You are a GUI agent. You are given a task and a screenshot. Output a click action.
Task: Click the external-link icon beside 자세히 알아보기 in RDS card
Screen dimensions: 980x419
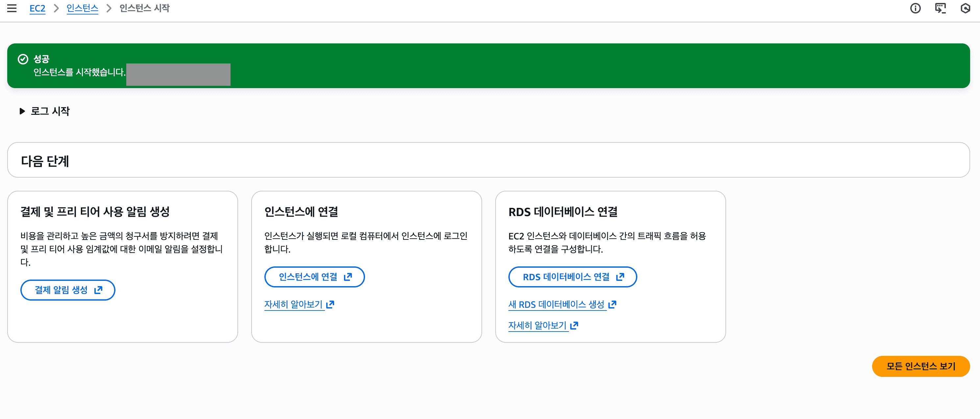click(575, 325)
